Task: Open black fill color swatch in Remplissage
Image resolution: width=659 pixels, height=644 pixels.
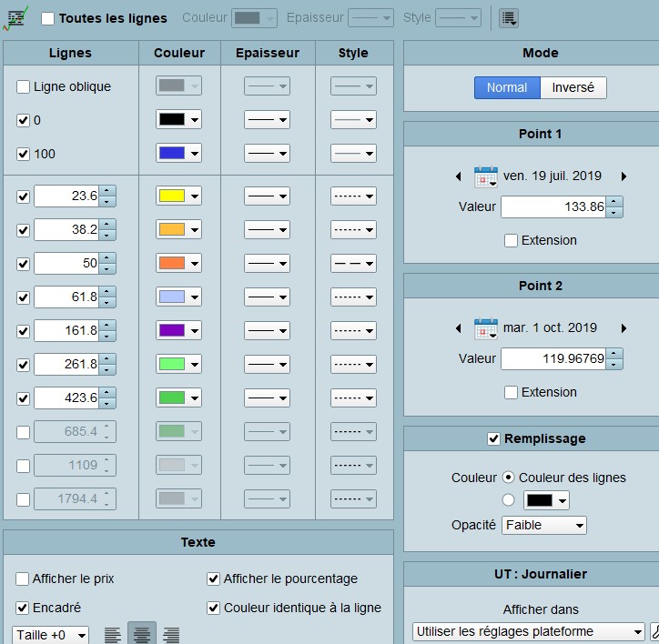Action: (x=546, y=500)
